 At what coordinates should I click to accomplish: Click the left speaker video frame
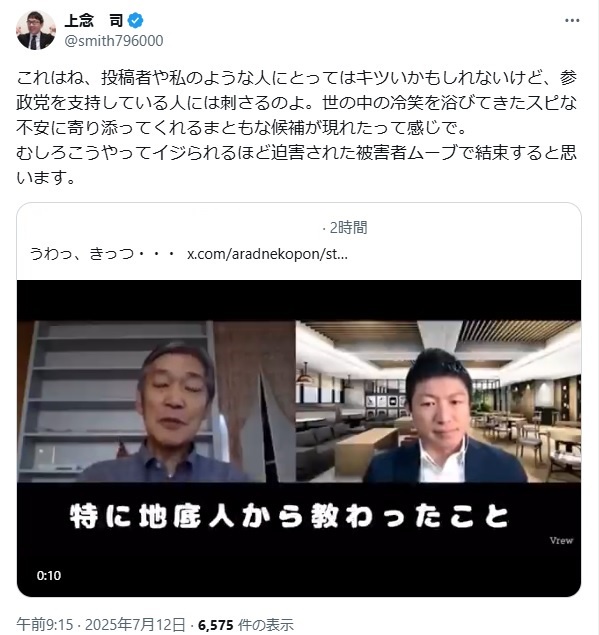point(156,401)
